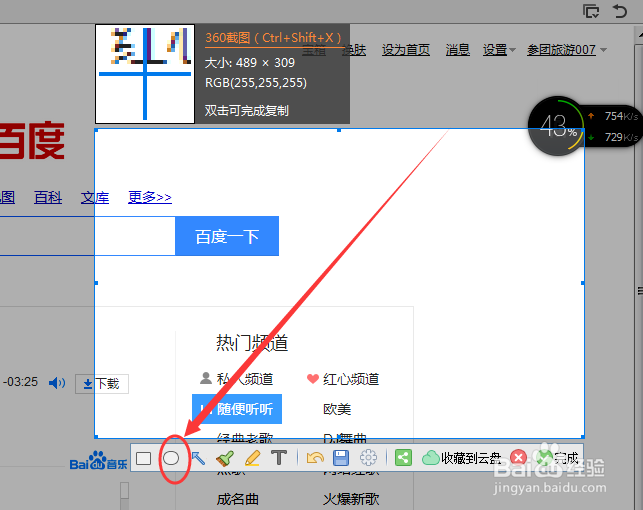Click the magnifier pixel preview thumbnail
The width and height of the screenshot is (643, 510).
[x=145, y=74]
